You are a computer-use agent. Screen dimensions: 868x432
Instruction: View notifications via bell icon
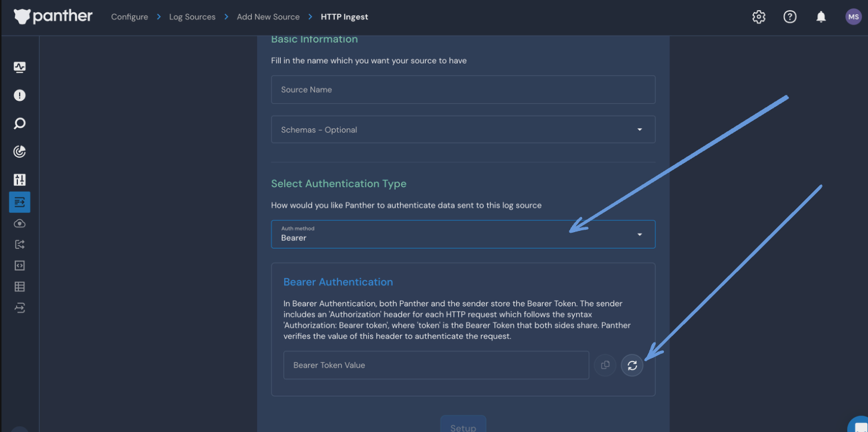point(821,17)
